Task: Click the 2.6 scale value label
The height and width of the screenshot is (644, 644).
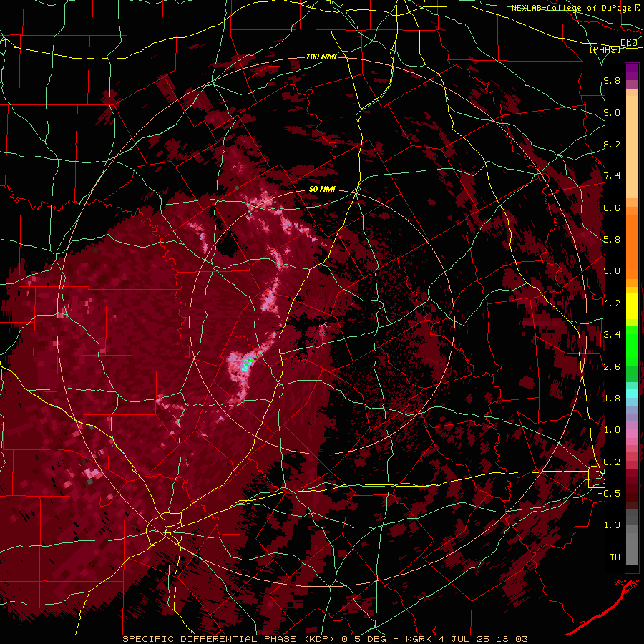Action: (612, 367)
